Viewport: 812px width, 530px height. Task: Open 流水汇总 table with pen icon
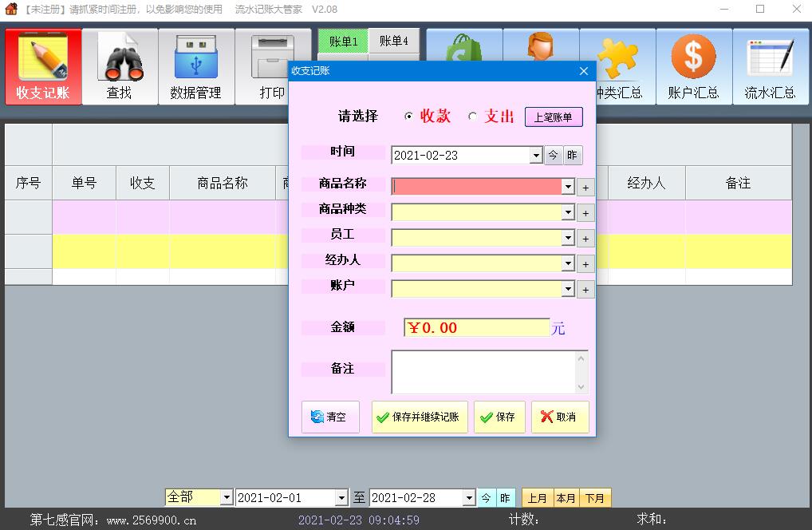tap(771, 67)
